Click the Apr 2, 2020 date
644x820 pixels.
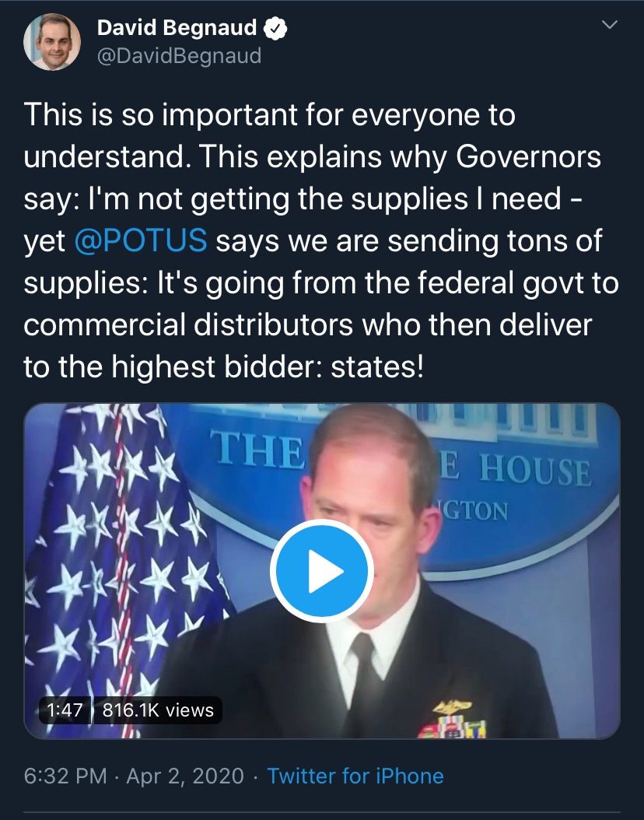(185, 776)
